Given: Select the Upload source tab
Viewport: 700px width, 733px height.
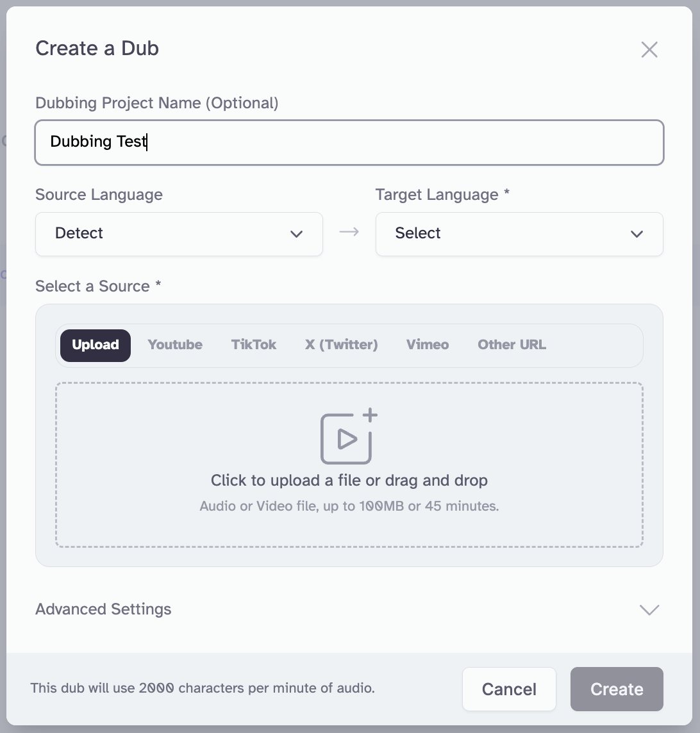Looking at the screenshot, I should (96, 345).
